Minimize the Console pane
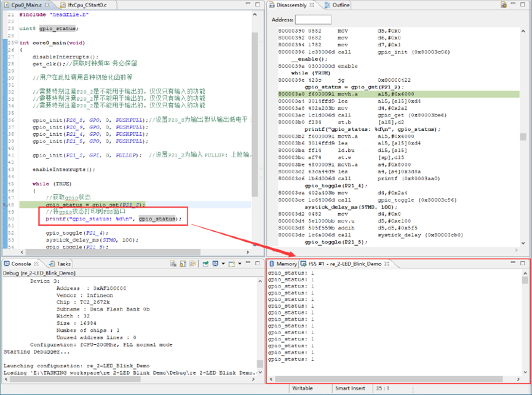 pyautogui.click(x=248, y=263)
